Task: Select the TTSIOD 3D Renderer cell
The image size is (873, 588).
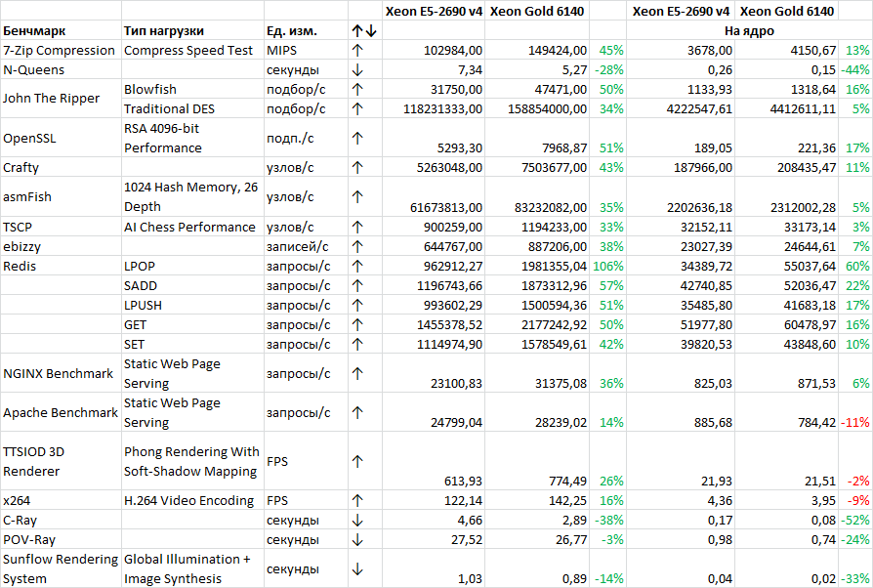Action: [x=61, y=461]
